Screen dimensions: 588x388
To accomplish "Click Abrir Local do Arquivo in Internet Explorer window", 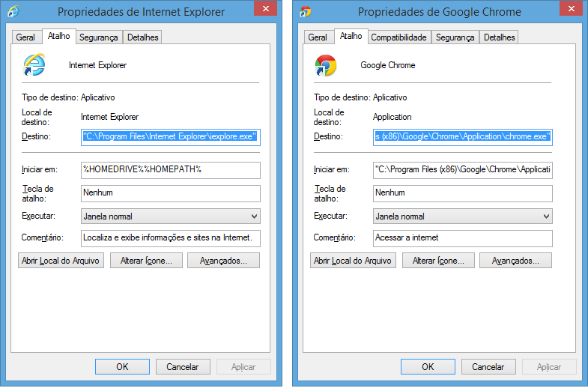I will (61, 261).
